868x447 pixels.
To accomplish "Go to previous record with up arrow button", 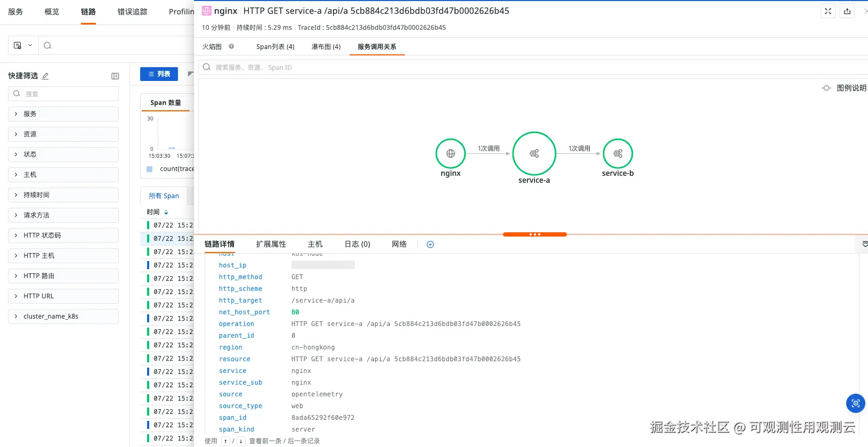I will [225, 441].
